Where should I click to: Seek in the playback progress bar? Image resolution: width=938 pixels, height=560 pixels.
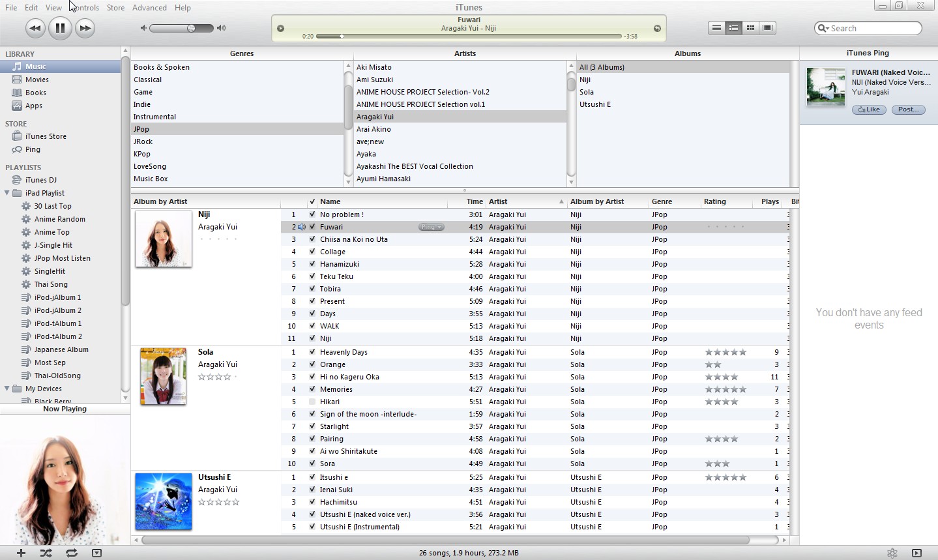click(469, 37)
